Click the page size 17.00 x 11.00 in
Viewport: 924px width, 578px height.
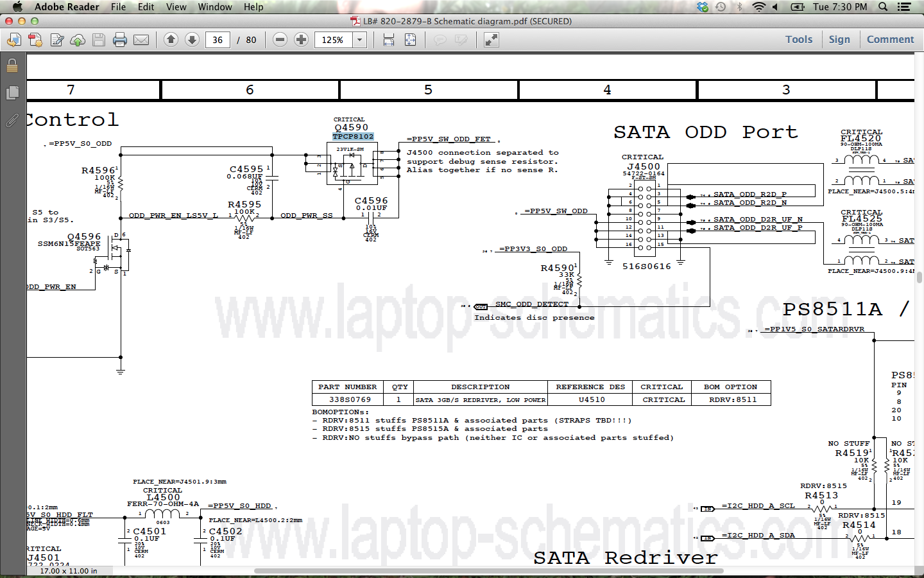click(x=69, y=571)
